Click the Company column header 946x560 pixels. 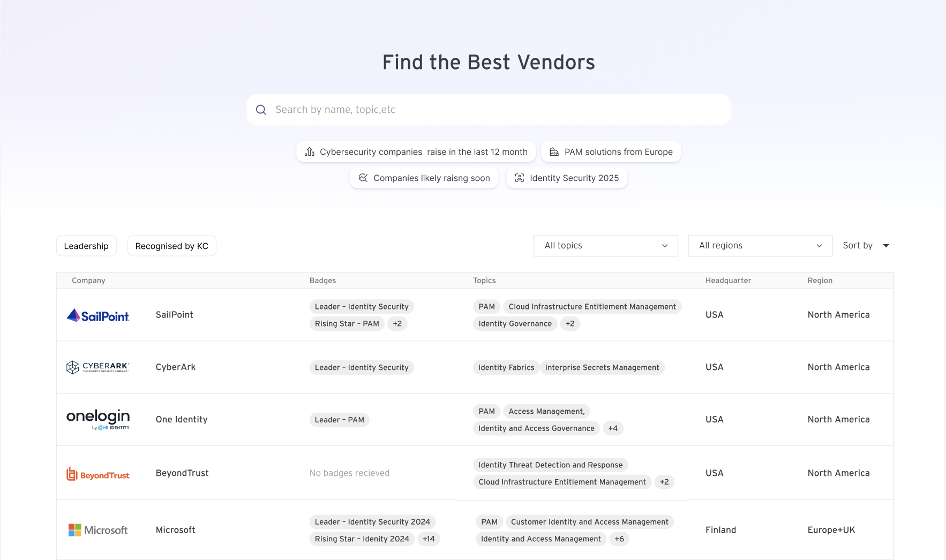coord(88,281)
